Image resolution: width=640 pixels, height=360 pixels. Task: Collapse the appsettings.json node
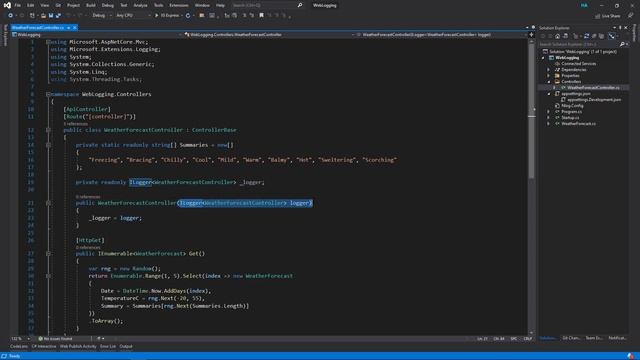(x=549, y=93)
